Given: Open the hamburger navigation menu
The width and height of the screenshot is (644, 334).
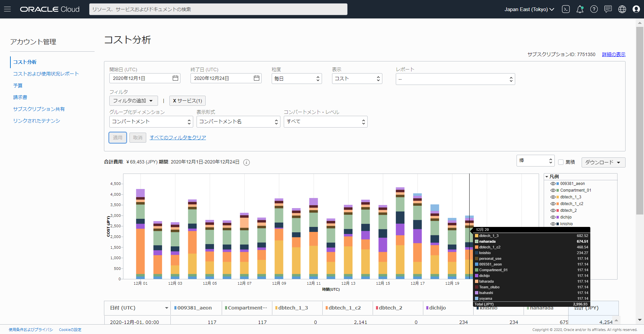Looking at the screenshot, I should click(x=7, y=9).
